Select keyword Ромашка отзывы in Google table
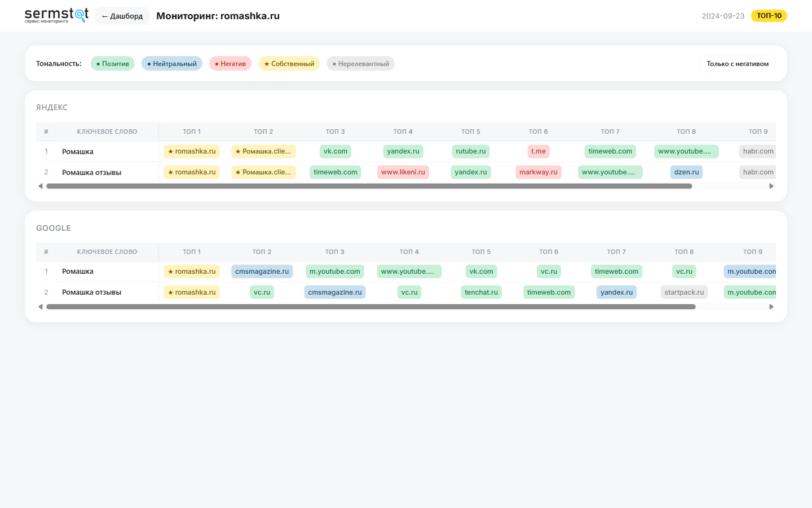The height and width of the screenshot is (508, 812). [x=91, y=292]
